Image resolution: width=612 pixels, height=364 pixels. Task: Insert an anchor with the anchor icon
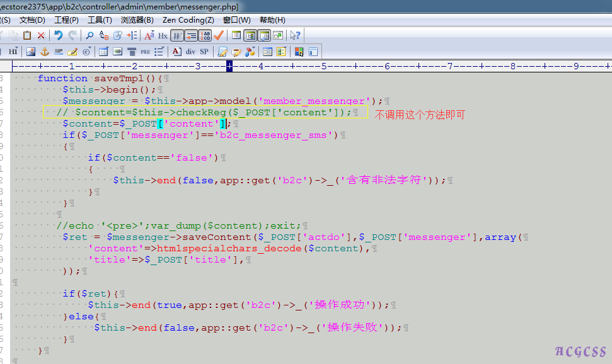coord(45,52)
